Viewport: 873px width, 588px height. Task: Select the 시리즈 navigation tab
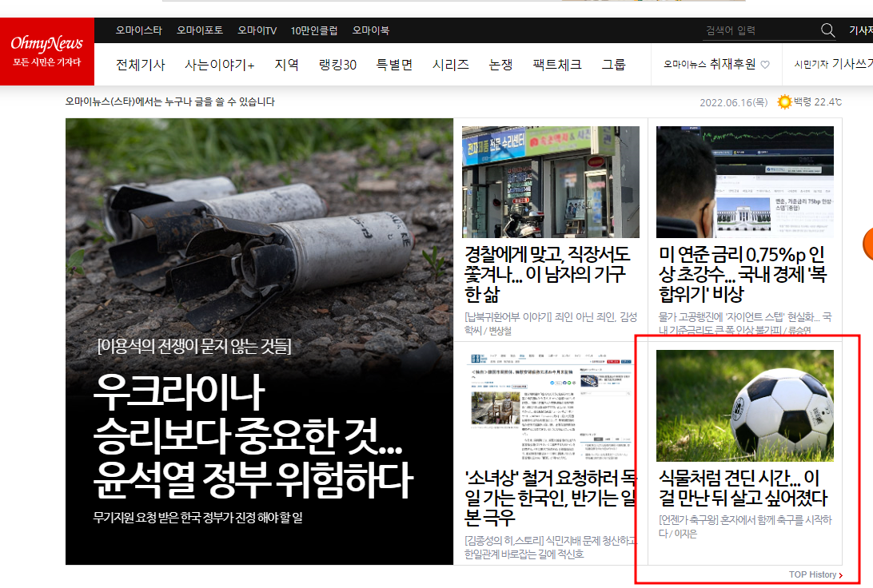pos(451,65)
